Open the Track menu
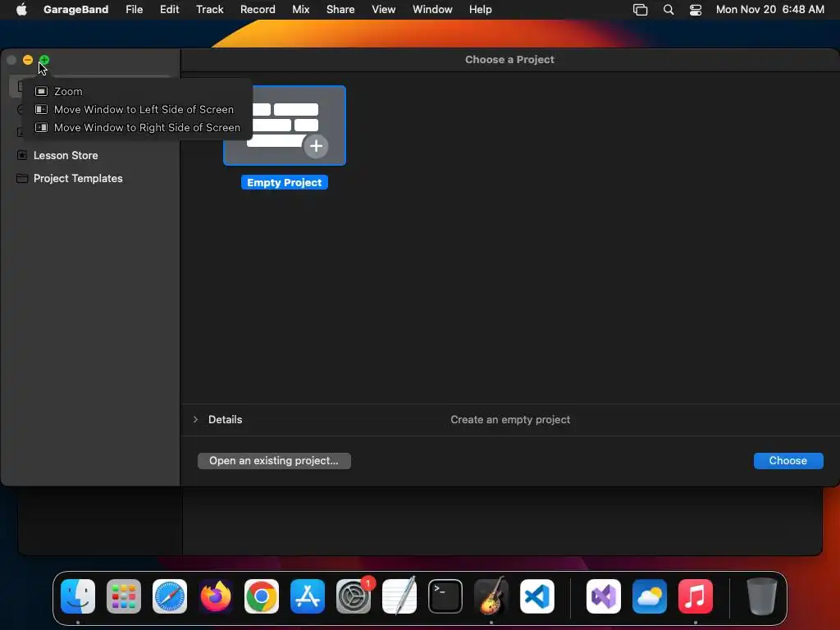 tap(209, 10)
